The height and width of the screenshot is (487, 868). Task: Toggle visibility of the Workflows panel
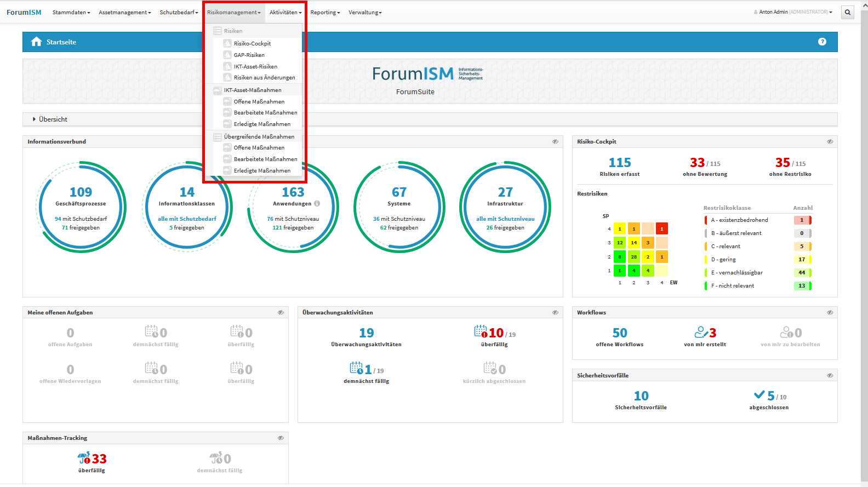(830, 313)
